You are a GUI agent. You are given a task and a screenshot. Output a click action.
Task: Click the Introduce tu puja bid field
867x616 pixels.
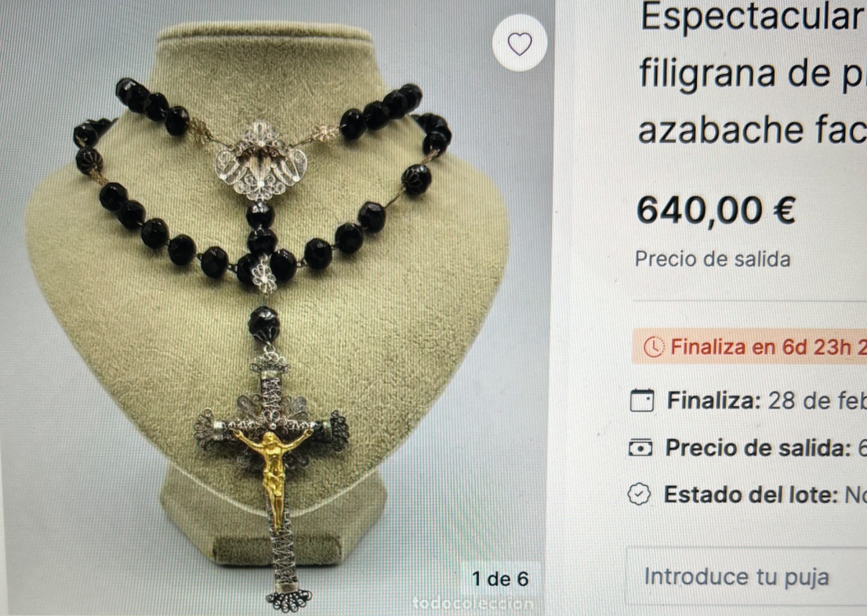coord(747,576)
